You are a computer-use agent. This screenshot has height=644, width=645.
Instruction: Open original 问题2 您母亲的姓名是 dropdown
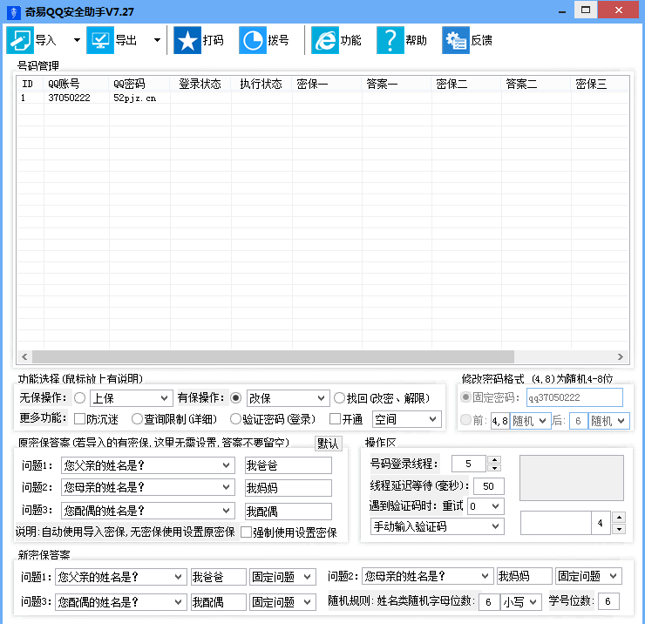point(148,487)
